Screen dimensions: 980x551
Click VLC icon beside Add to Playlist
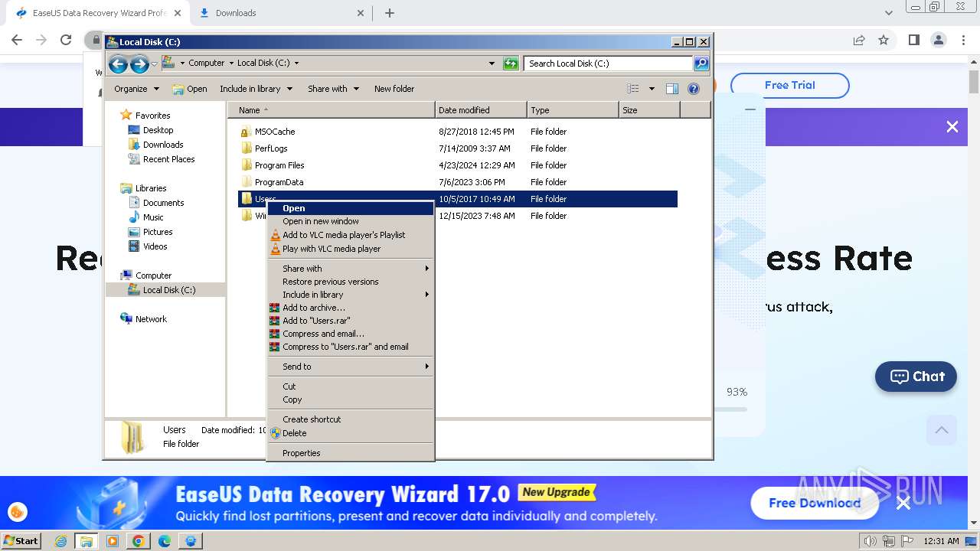276,235
